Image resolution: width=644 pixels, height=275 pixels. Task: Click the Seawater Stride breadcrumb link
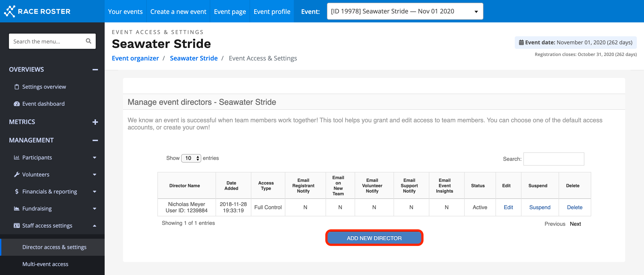(x=194, y=58)
